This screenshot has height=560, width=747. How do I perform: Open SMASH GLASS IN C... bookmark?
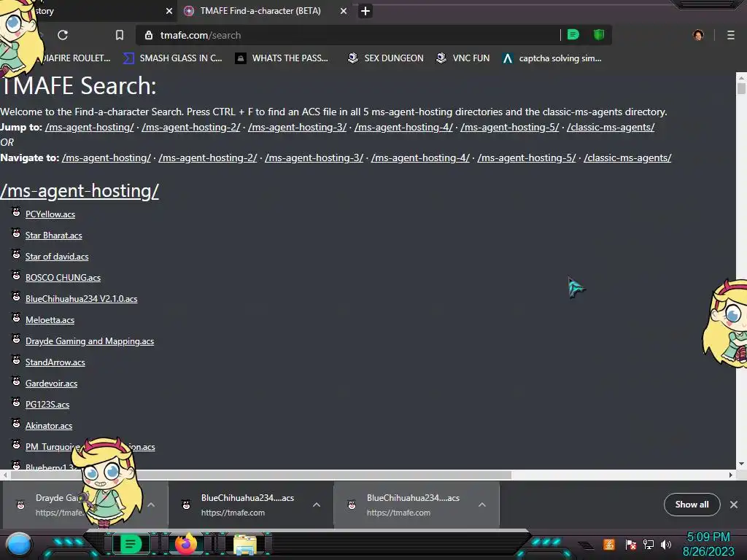click(x=173, y=58)
